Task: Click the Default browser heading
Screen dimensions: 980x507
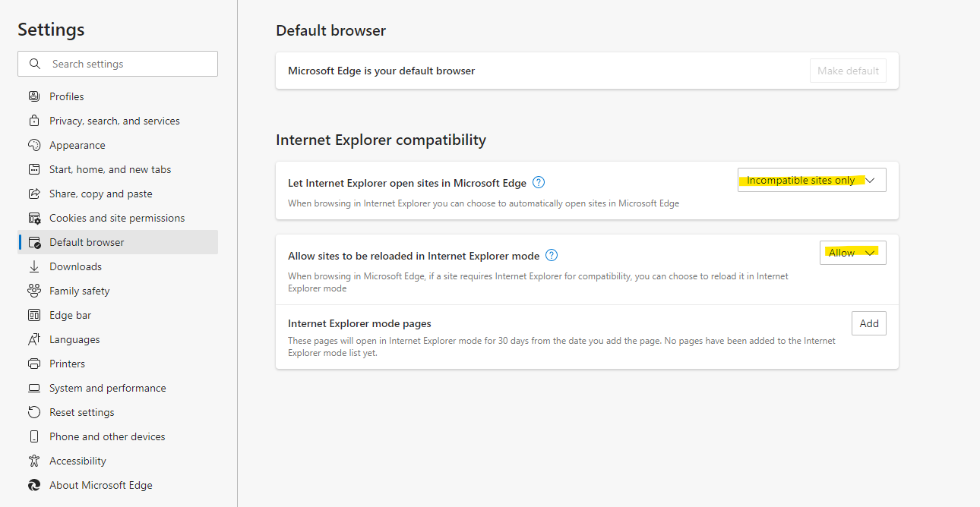Action: click(330, 30)
